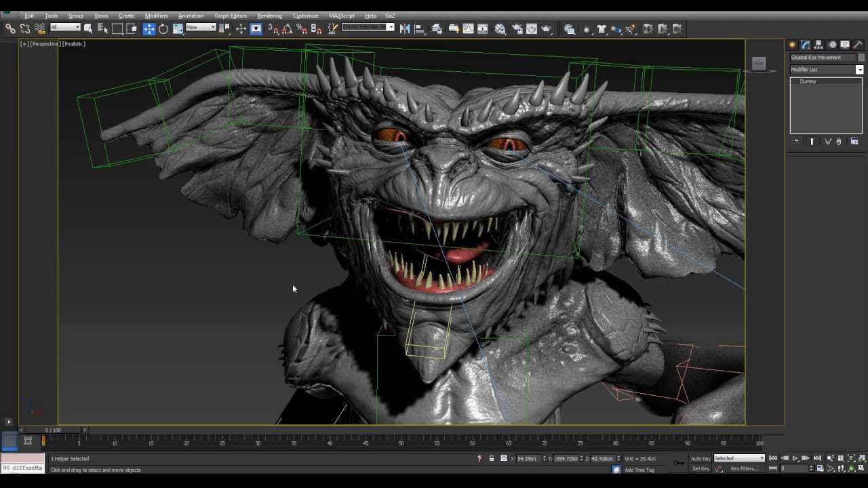Open Key Filters dialog
Viewport: 868px width, 488px height.
click(745, 468)
